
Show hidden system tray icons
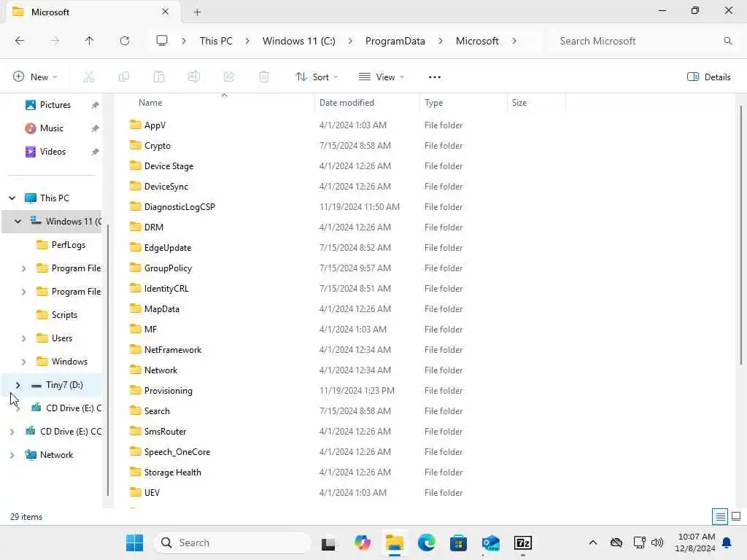click(x=592, y=542)
